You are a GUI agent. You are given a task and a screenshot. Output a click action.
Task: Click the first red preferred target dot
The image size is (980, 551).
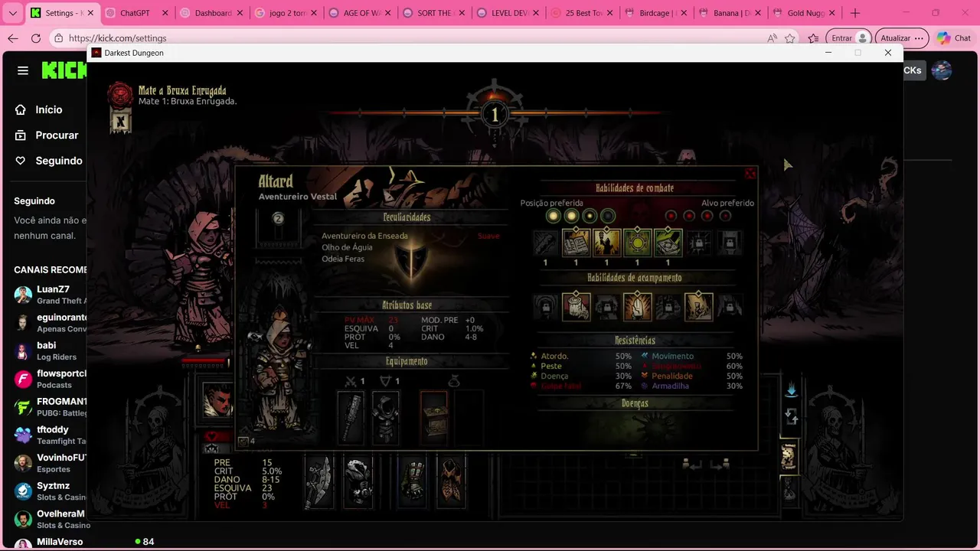(671, 217)
